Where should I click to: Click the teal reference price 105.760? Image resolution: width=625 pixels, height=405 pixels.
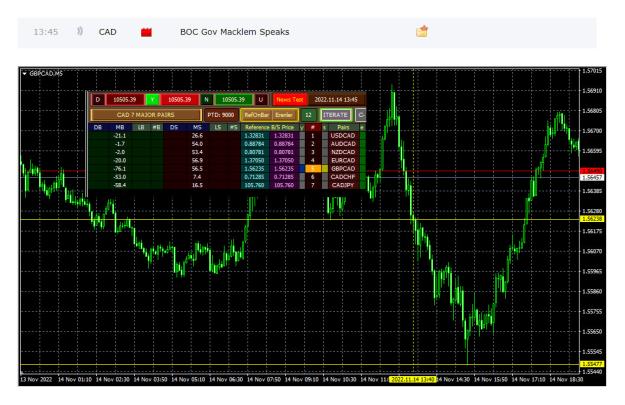pos(255,185)
